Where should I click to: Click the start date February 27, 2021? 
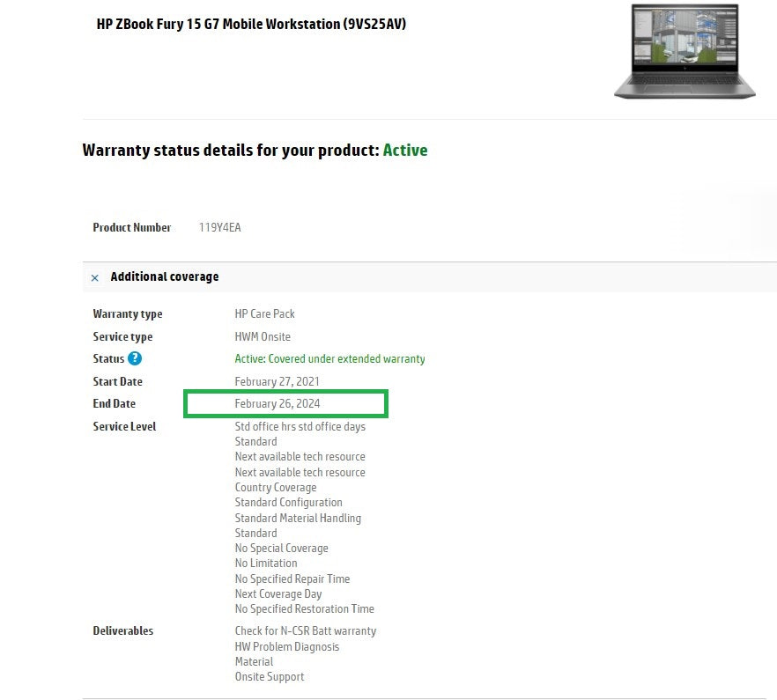(x=277, y=381)
